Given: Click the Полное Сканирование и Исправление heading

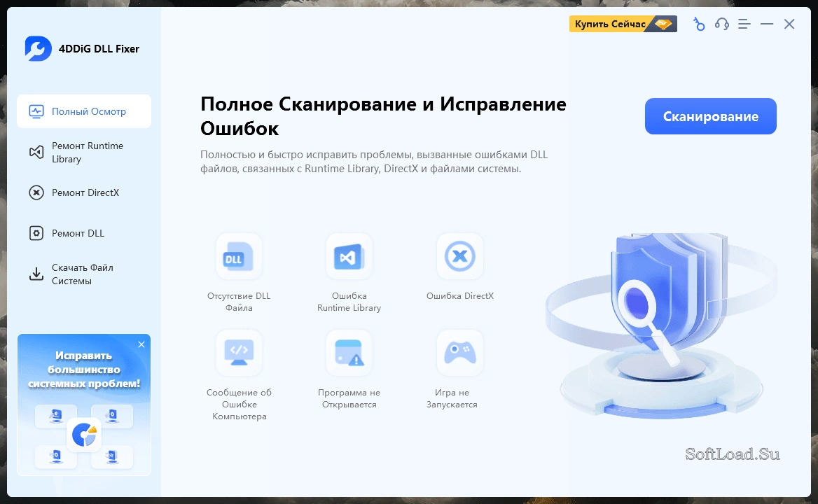Looking at the screenshot, I should 384,115.
